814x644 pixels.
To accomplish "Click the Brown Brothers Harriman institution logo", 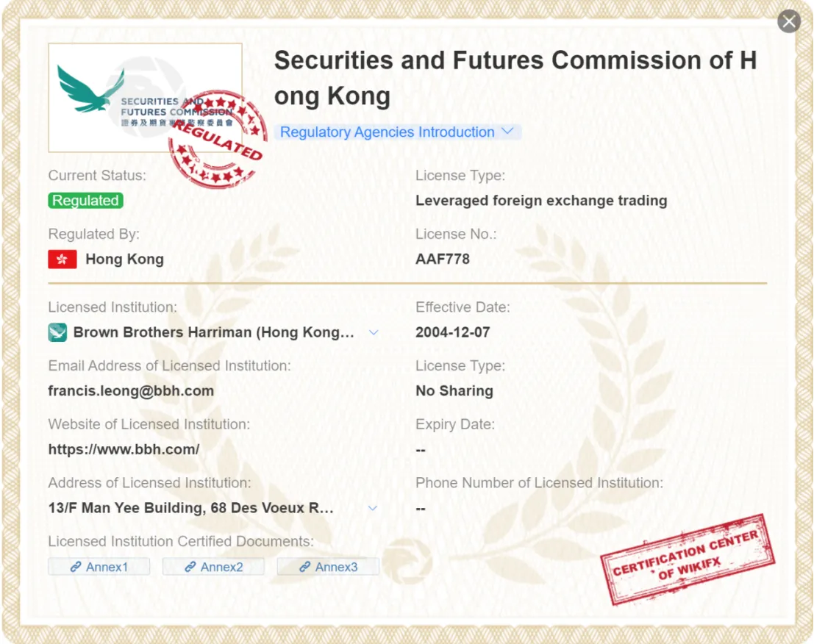I will pos(57,332).
